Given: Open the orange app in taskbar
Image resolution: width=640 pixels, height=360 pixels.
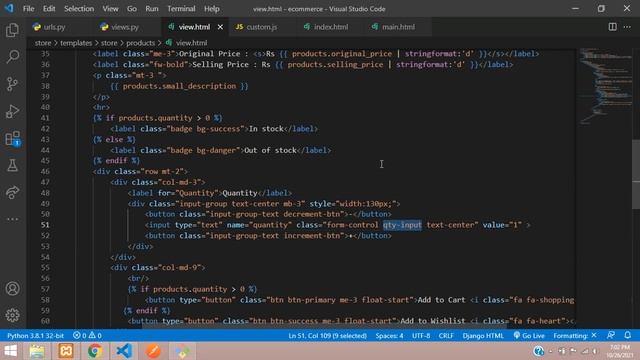Looking at the screenshot, I should tap(153, 351).
